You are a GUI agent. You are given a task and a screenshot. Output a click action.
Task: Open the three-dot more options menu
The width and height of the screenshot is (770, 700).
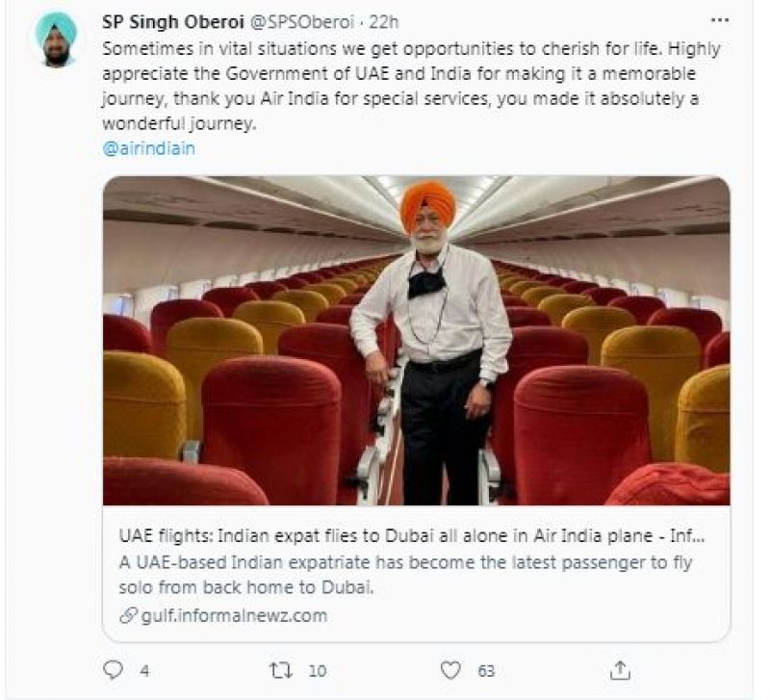click(x=718, y=21)
